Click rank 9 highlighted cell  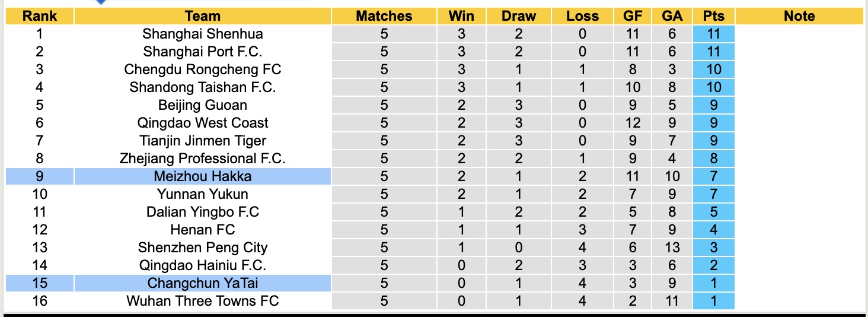[x=39, y=176]
